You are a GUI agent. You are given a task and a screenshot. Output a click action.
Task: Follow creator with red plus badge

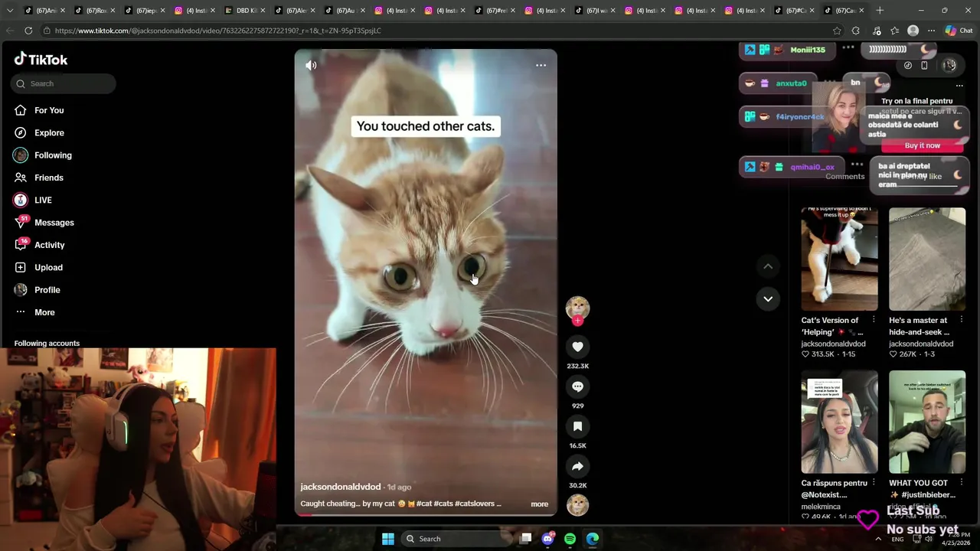577,321
